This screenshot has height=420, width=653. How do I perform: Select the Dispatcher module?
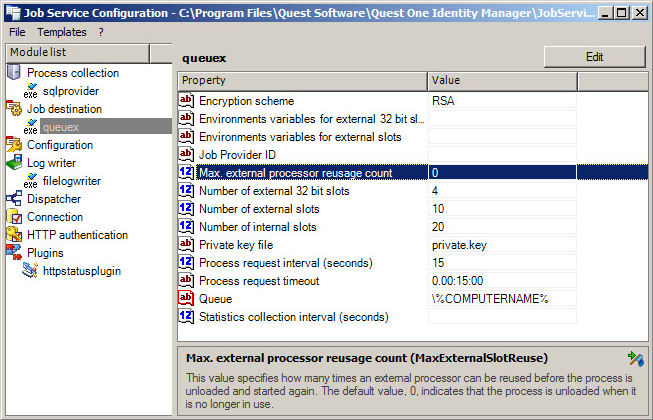(x=54, y=199)
